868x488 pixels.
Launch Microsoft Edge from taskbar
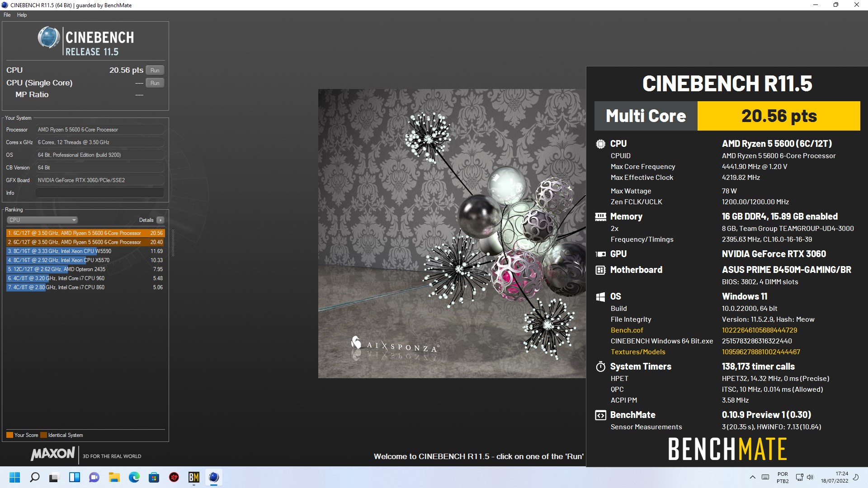134,477
